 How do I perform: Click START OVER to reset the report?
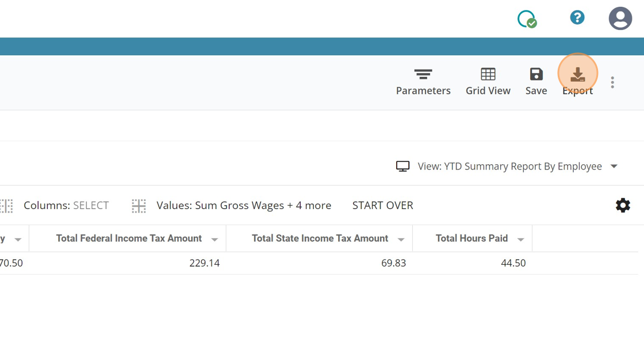(x=382, y=206)
